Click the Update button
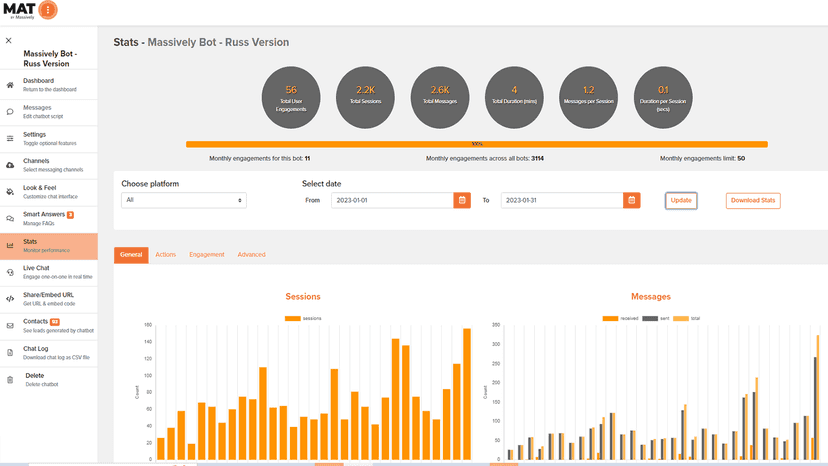 pos(681,200)
